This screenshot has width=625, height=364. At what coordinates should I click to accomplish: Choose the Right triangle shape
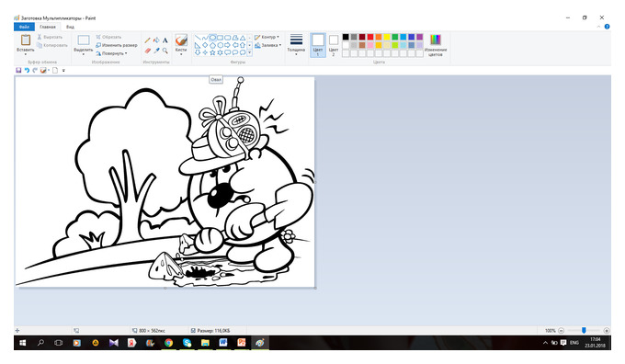tap(198, 45)
